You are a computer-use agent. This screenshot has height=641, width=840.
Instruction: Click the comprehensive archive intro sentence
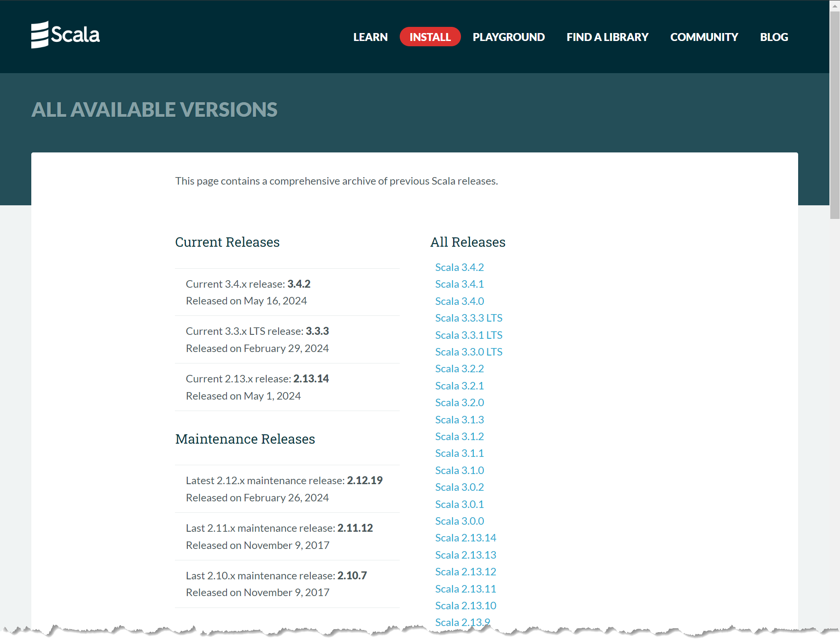click(x=337, y=181)
